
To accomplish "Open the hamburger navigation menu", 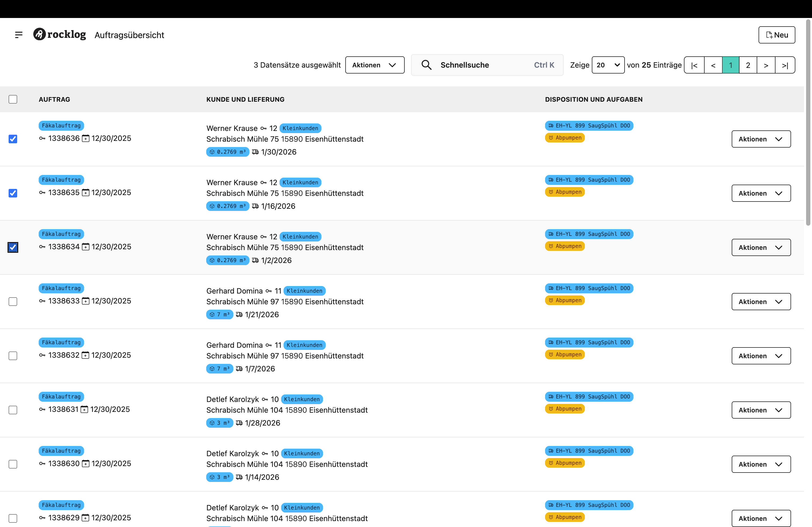I will coord(19,35).
